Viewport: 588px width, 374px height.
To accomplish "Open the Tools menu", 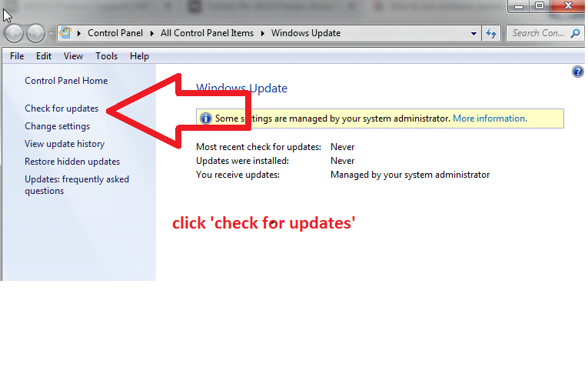I will coord(106,56).
